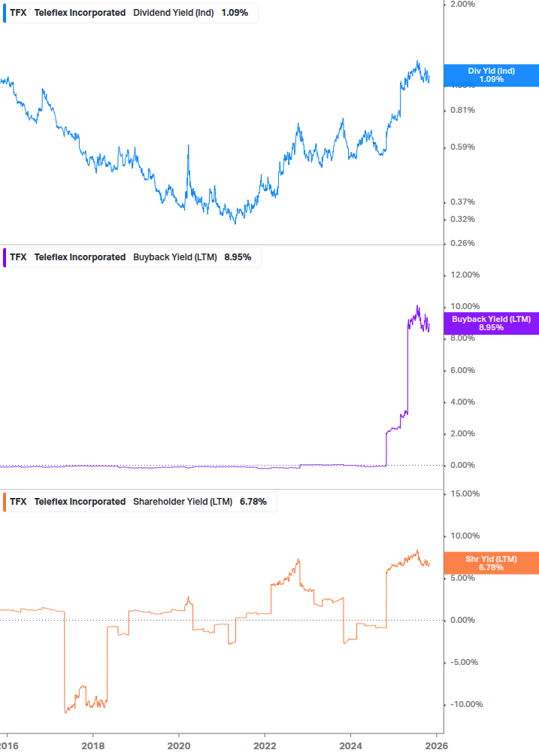The height and width of the screenshot is (756, 539).
Task: Click the 8.95% value in the buyback legend
Action: point(238,257)
